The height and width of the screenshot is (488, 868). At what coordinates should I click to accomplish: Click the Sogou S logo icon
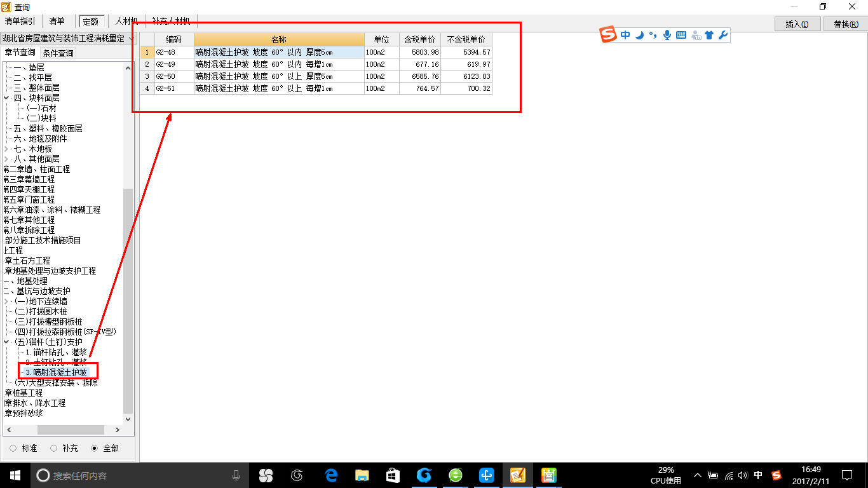609,35
